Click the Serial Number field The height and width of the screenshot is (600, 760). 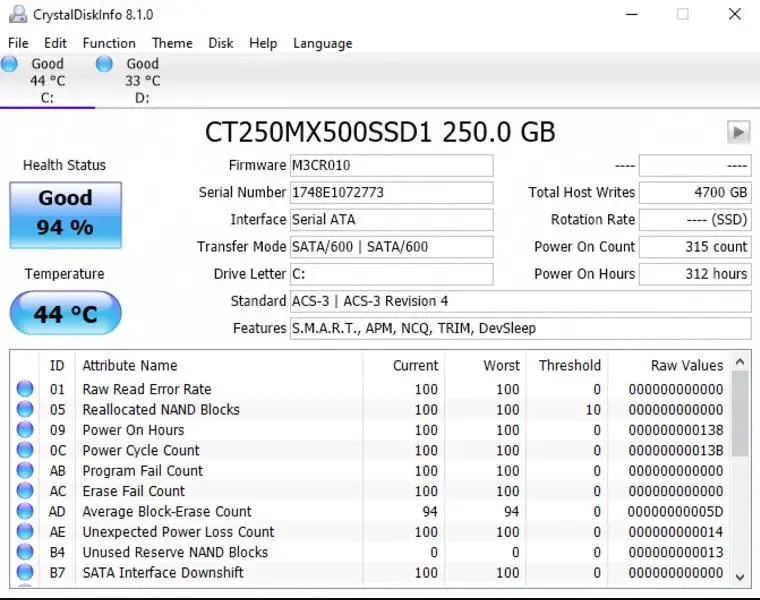coord(392,193)
